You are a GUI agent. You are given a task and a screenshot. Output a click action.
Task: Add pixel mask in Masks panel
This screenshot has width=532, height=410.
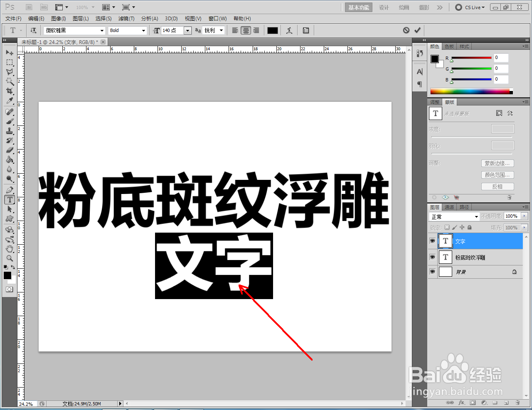[x=499, y=113]
